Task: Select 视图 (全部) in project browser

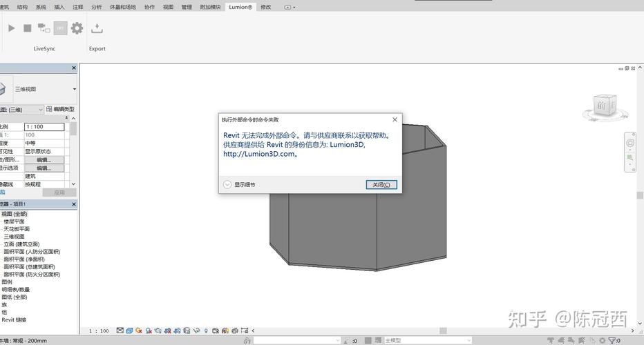Action: (15, 214)
